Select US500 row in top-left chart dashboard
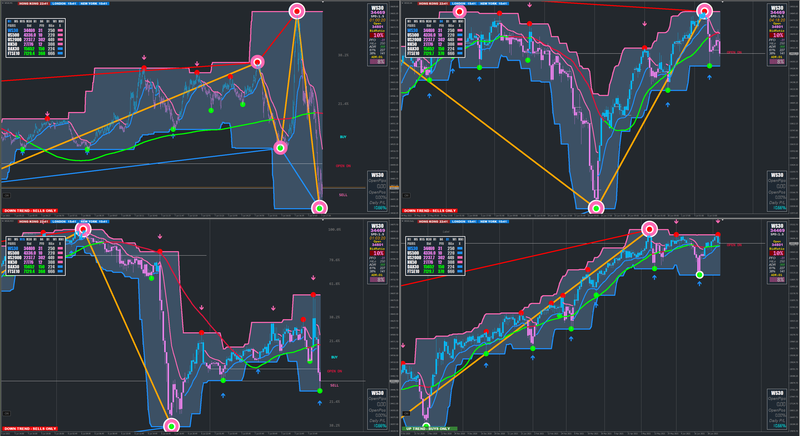The height and width of the screenshot is (436, 800). point(35,35)
